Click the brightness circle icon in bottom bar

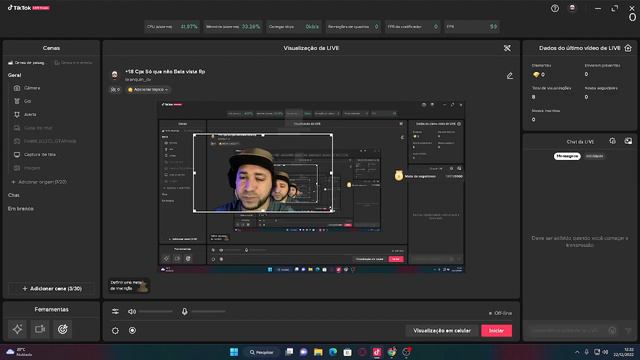point(116,331)
